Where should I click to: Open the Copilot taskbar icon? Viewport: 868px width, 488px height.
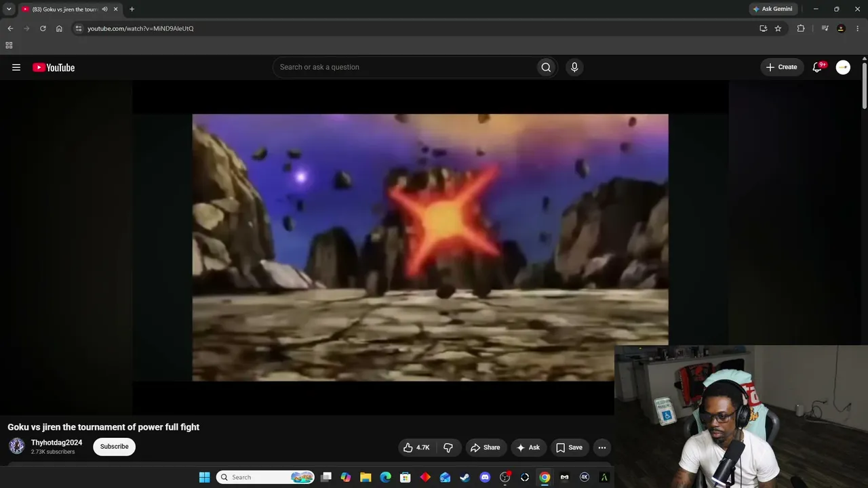(x=346, y=477)
